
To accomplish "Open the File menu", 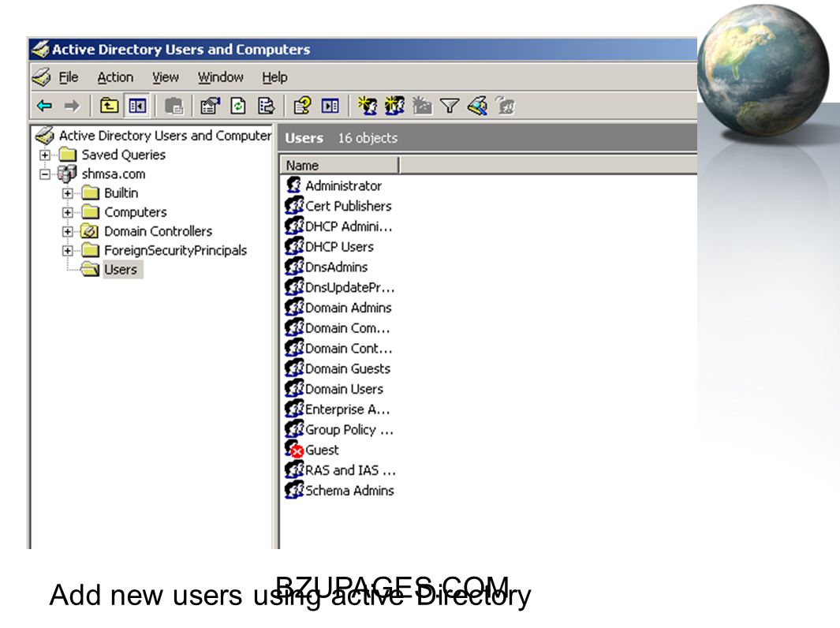I will (x=69, y=77).
